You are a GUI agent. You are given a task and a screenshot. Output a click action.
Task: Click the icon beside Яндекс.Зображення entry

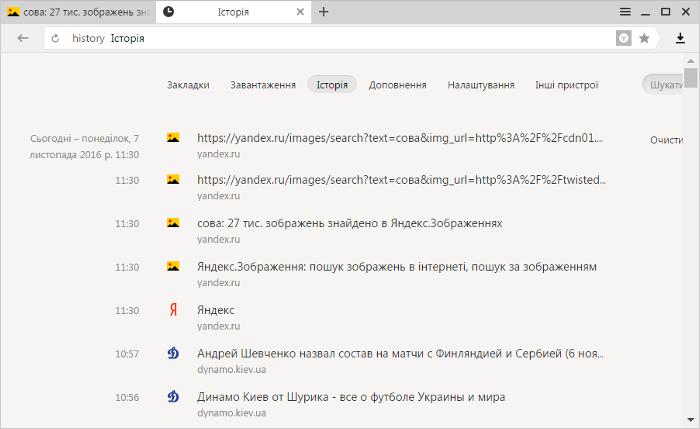point(173,266)
